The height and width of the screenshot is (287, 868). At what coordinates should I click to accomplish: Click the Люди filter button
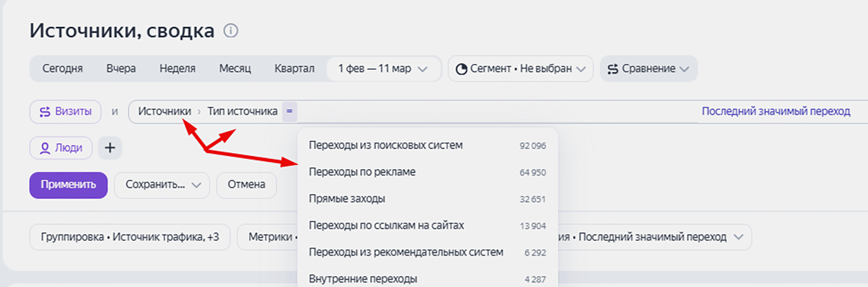click(61, 148)
